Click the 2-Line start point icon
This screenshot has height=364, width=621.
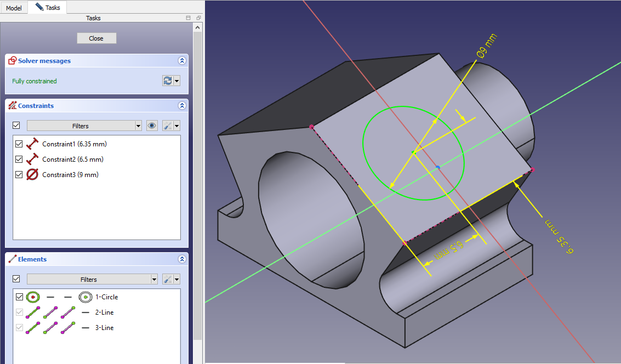click(x=51, y=312)
